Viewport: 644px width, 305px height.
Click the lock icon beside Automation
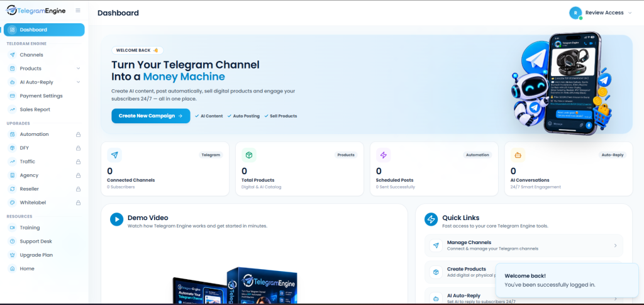click(x=78, y=134)
